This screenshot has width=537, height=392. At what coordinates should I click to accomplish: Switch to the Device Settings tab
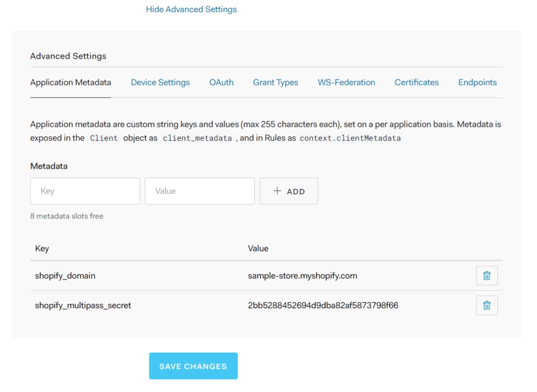(x=160, y=82)
